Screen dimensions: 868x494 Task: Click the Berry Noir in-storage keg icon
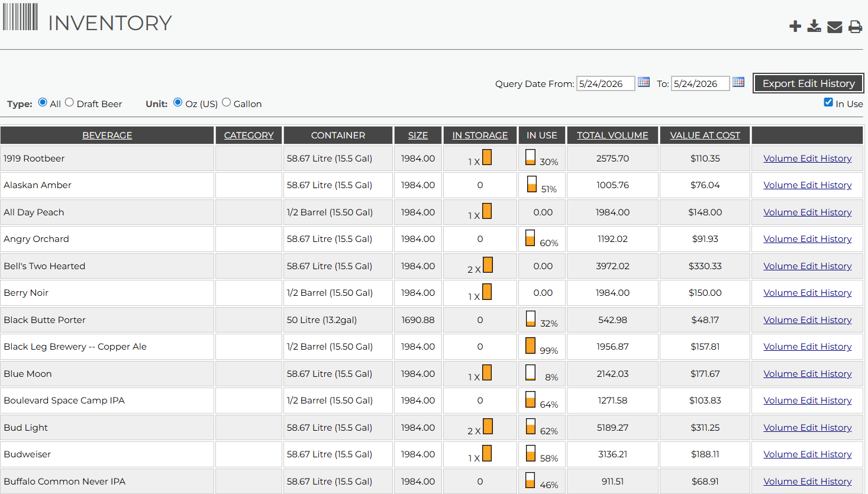[487, 292]
